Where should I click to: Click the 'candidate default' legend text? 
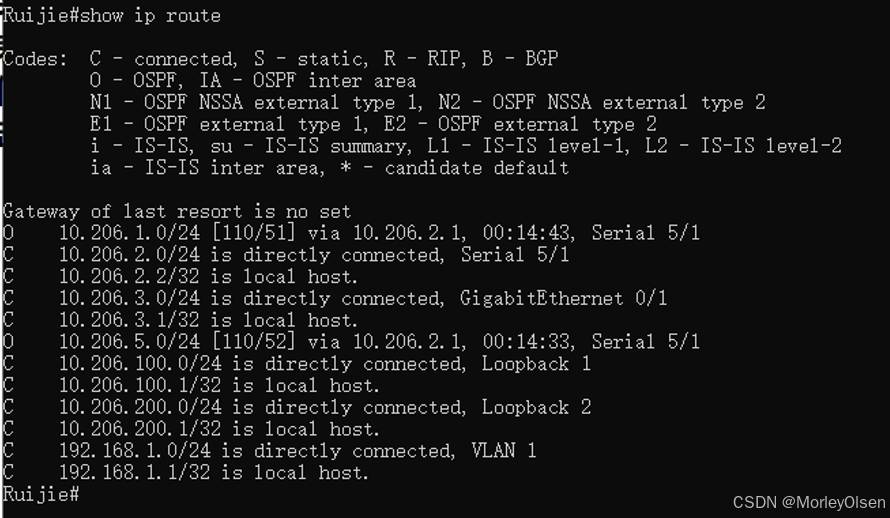(477, 168)
